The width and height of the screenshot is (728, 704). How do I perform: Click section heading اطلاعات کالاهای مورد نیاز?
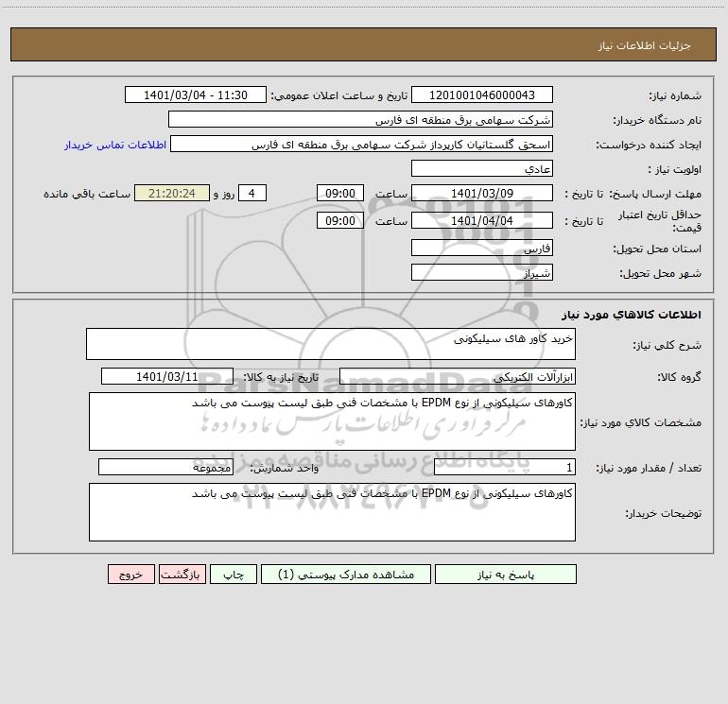tap(632, 315)
